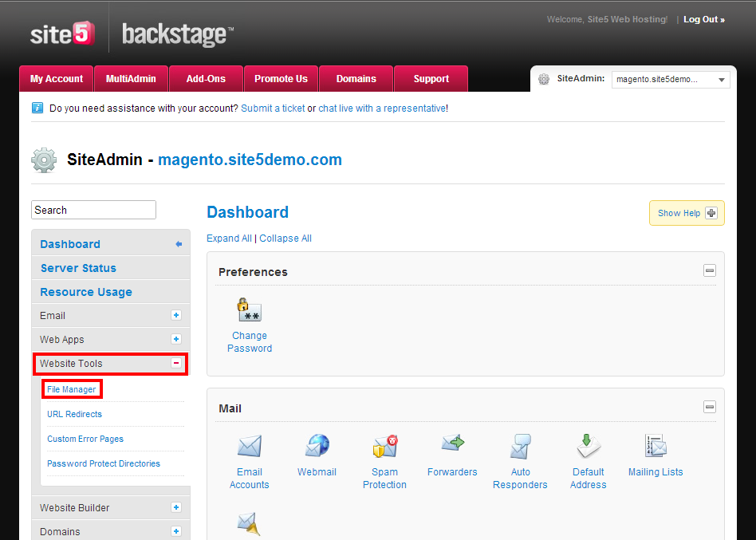Click the magento.site5demo.com heading link
Viewport: 756px width, 540px height.
(x=250, y=160)
